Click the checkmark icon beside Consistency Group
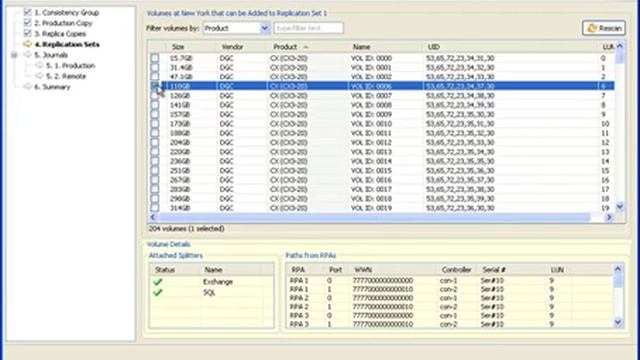Viewport: 640px width, 360px height. 27,12
